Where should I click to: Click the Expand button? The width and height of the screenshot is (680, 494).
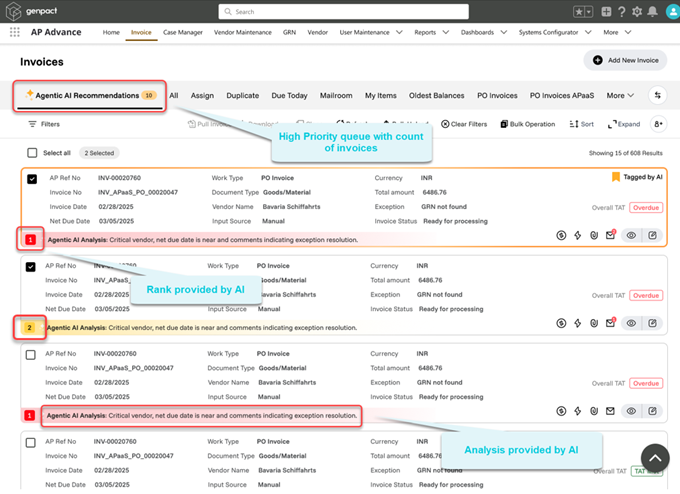pyautogui.click(x=624, y=124)
